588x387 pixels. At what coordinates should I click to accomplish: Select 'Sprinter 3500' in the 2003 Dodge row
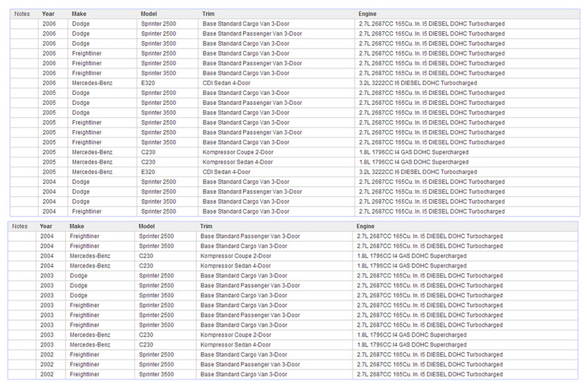[156, 296]
